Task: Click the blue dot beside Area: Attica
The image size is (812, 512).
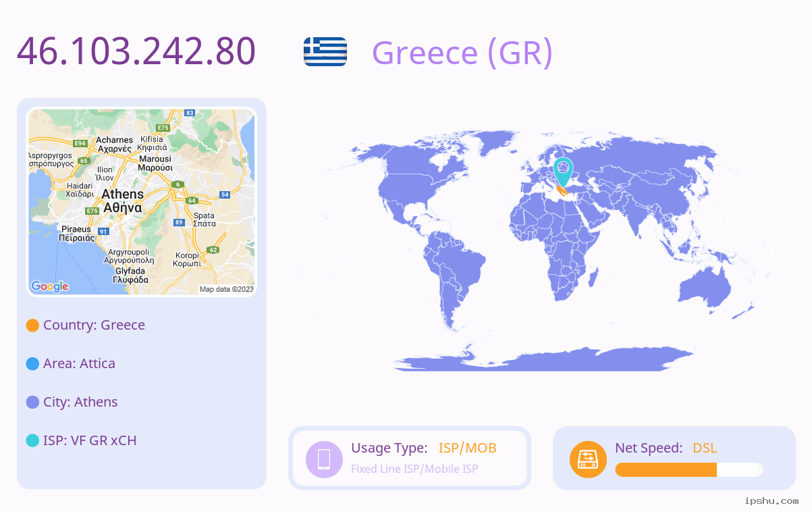Action: 32,363
